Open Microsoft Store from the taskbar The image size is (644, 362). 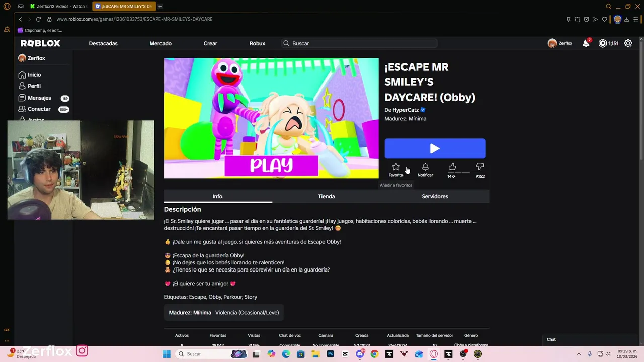coord(300,354)
